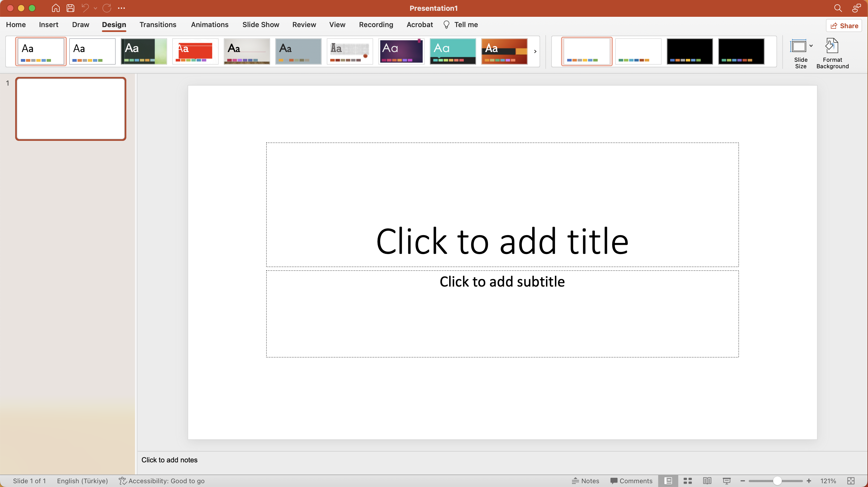The height and width of the screenshot is (487, 868).
Task: Select the first white color variant
Action: (587, 51)
